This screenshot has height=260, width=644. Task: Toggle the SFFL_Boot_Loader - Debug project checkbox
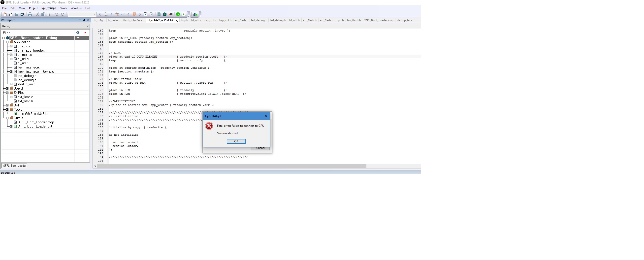pos(78,38)
